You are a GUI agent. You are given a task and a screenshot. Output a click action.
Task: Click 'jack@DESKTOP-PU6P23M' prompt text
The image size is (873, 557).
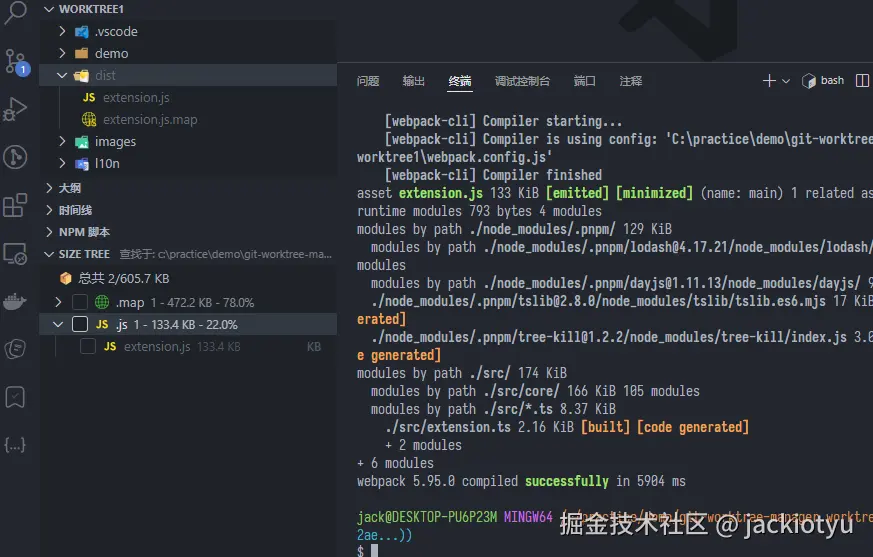[x=427, y=517]
